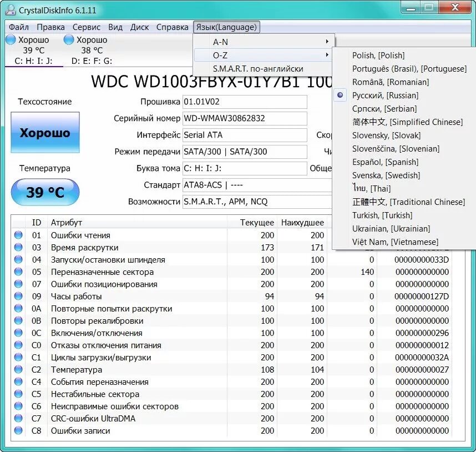Click raw value 00000000033D
The height and width of the screenshot is (452, 476).
[x=422, y=260]
